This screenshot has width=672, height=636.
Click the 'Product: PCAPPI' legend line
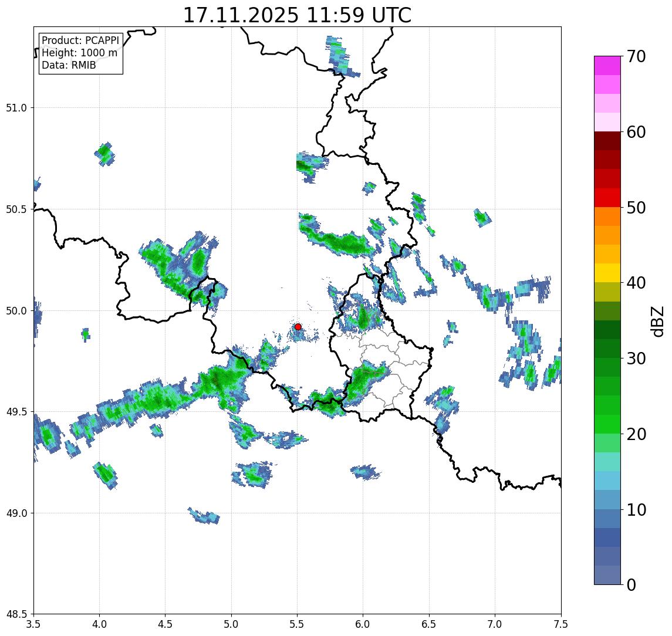80,40
